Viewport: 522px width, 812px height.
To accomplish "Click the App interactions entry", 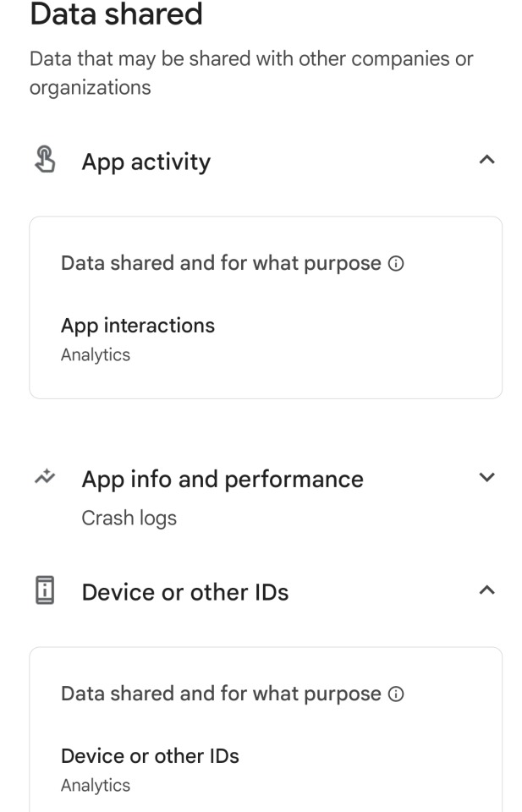I will [138, 326].
